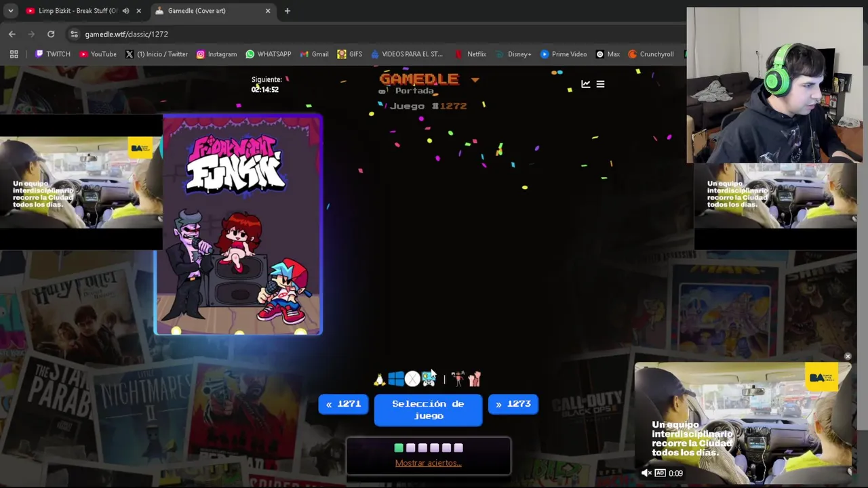Open a new browser tab

288,11
